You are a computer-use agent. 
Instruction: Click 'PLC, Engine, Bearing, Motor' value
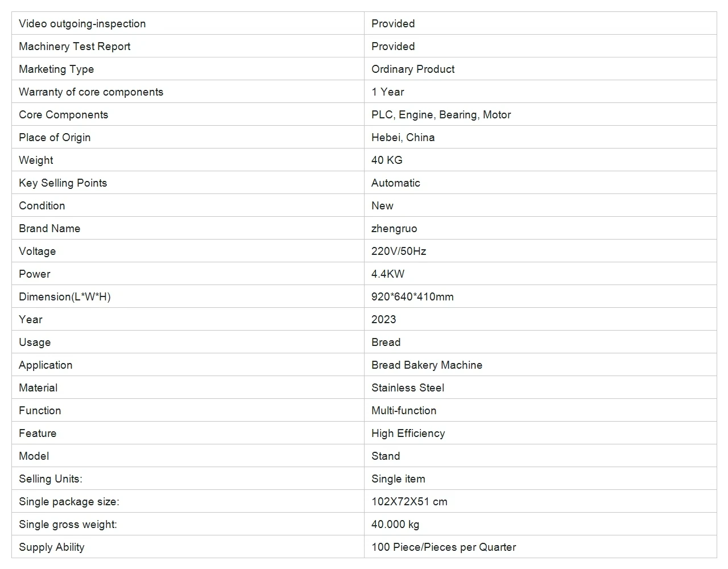click(441, 114)
